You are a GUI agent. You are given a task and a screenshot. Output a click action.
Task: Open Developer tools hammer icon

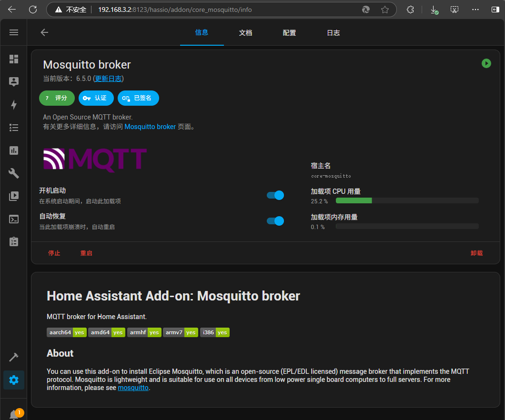point(14,357)
